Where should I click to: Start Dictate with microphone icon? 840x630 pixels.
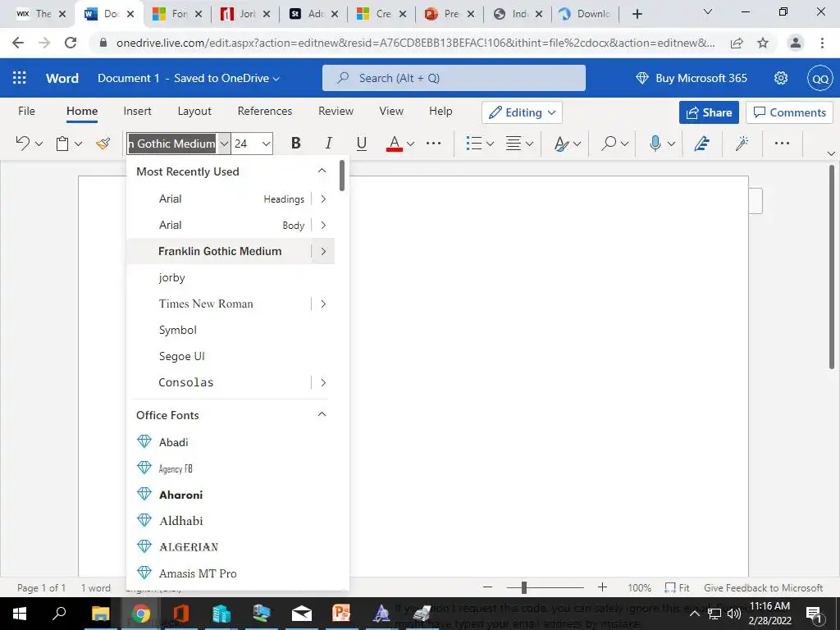pos(655,144)
